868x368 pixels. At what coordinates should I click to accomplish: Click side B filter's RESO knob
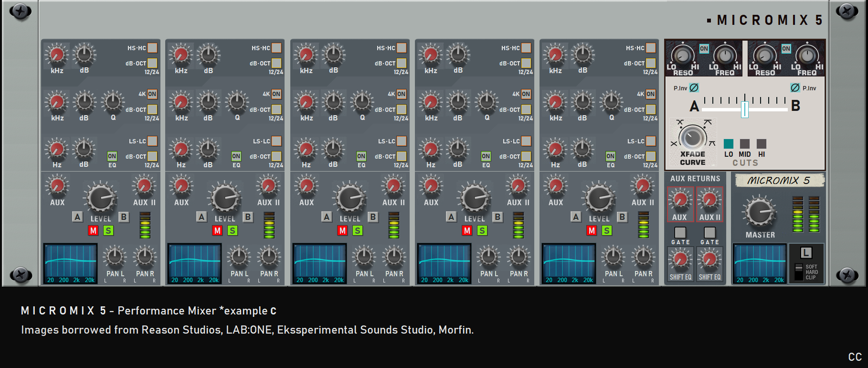[765, 55]
